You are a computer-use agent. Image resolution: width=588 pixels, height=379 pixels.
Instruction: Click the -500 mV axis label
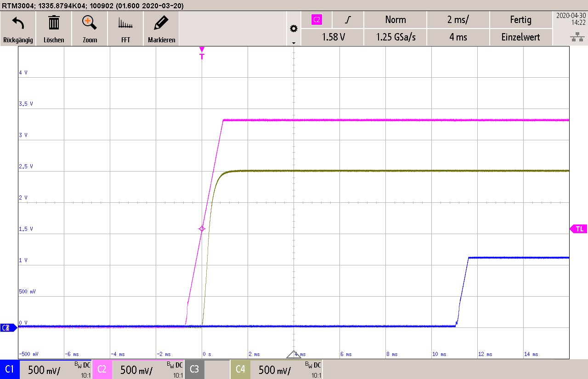coord(28,354)
